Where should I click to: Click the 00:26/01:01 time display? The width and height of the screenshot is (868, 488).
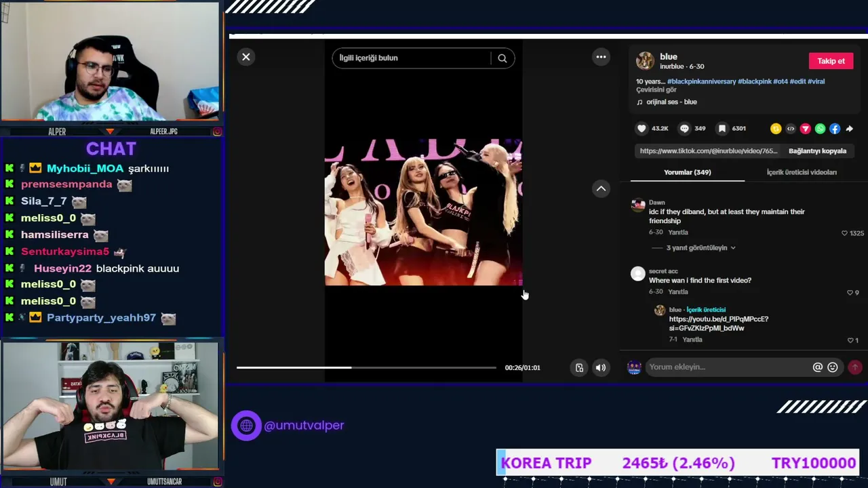click(x=522, y=368)
